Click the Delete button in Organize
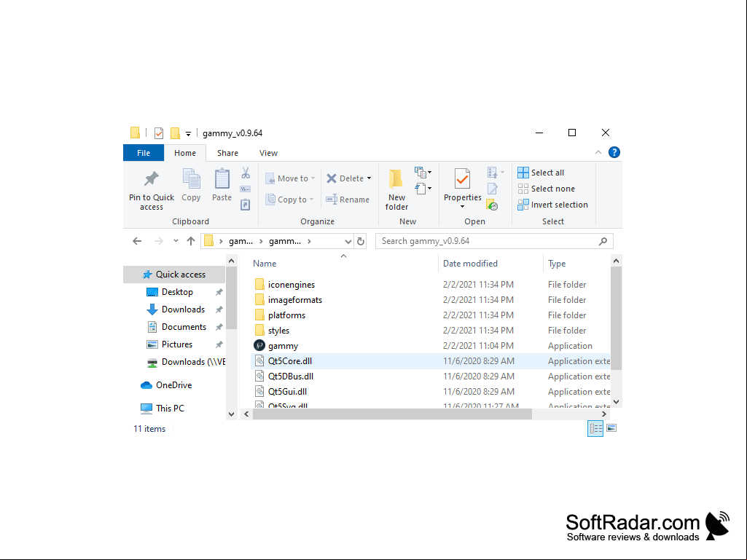747x560 pixels. (x=345, y=178)
